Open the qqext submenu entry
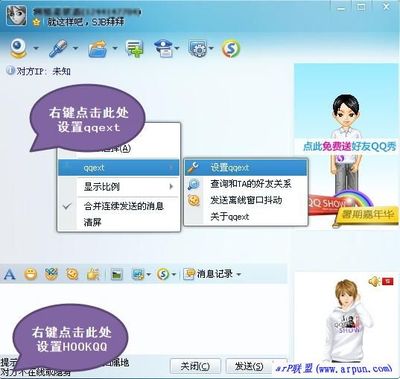The width and height of the screenshot is (400, 379). 119,168
